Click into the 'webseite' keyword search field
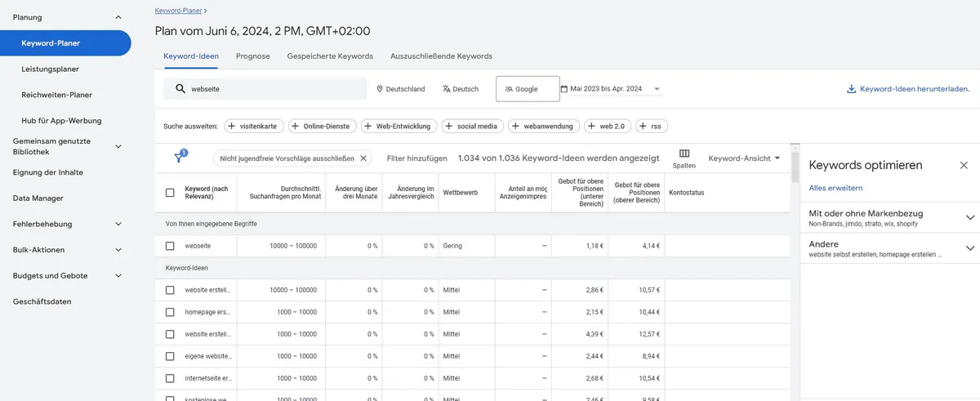The width and height of the screenshot is (980, 401). [x=265, y=88]
